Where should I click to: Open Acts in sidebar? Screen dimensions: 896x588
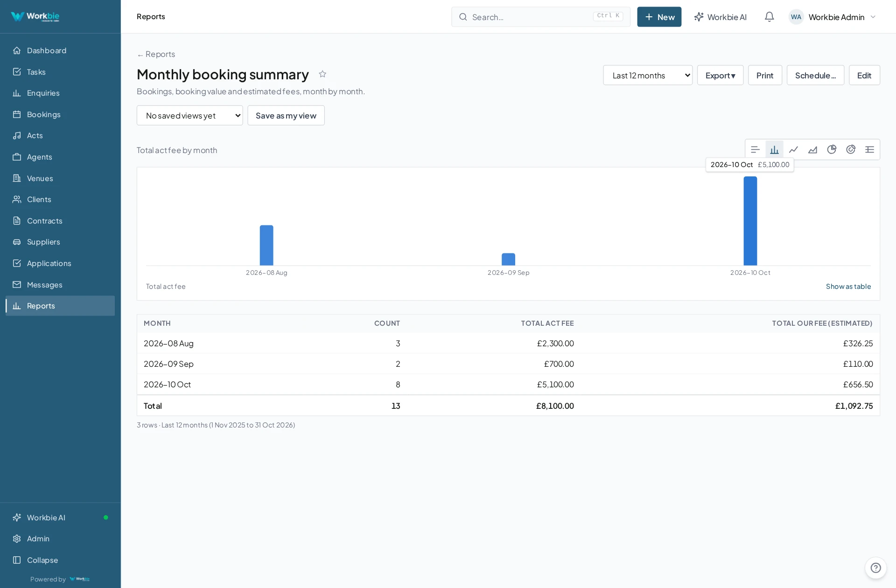click(x=60, y=135)
